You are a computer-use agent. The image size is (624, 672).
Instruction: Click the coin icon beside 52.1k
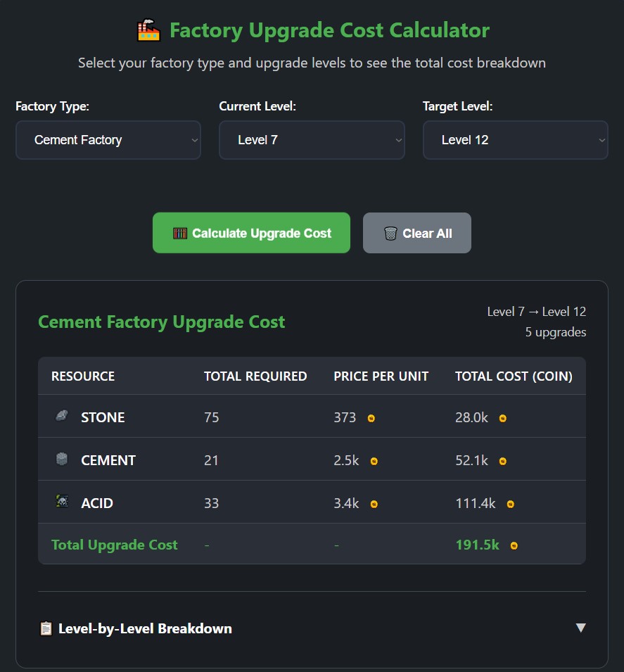(502, 461)
